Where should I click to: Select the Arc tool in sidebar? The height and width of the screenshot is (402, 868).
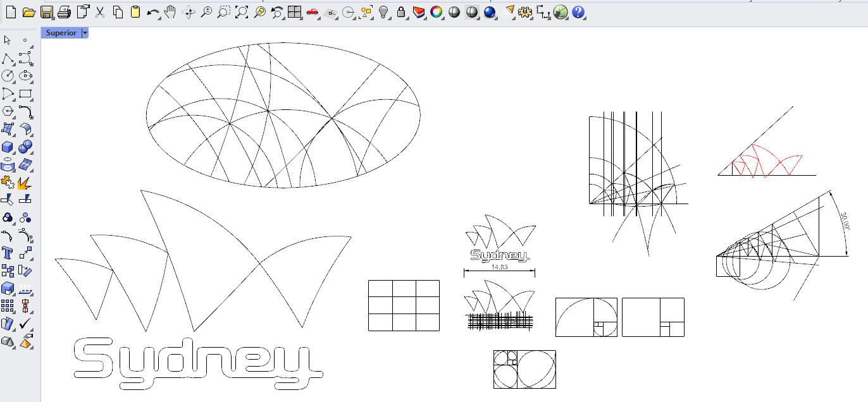(8, 94)
